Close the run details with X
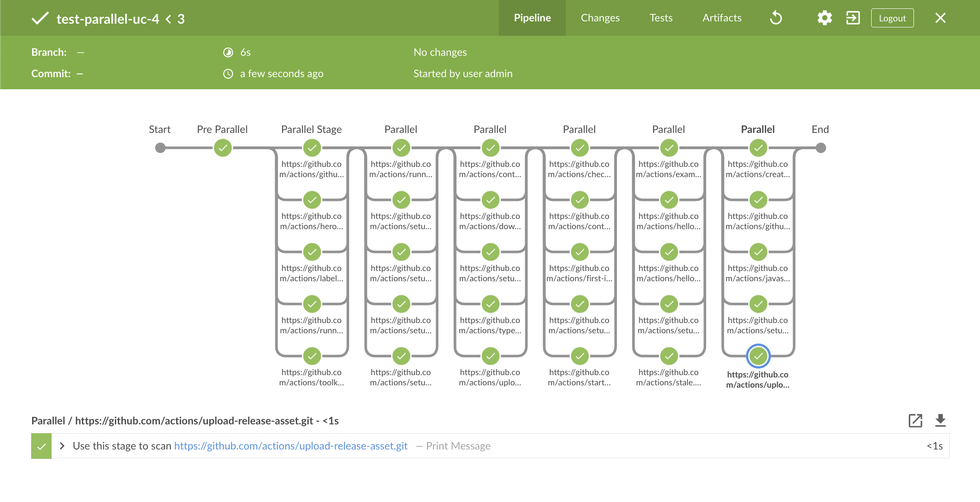 pos(940,18)
